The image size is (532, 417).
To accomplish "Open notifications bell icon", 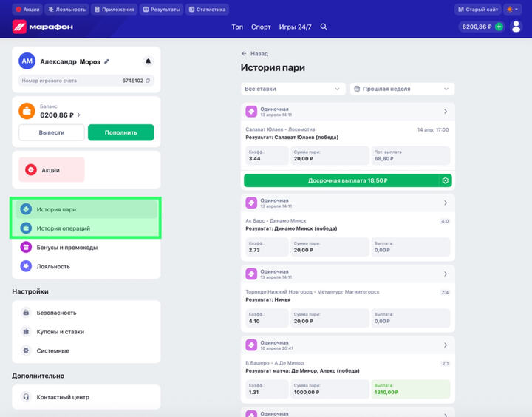I will [148, 61].
